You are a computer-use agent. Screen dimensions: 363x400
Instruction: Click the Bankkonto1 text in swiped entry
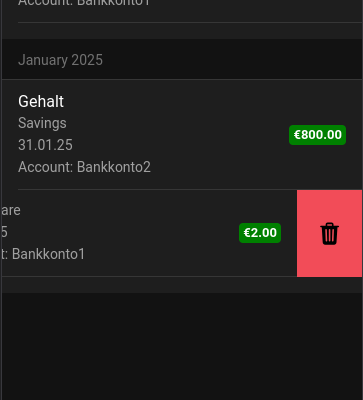[x=49, y=254]
